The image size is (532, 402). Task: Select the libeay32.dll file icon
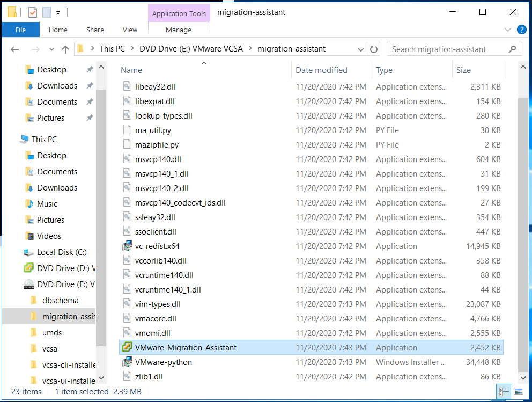[127, 86]
